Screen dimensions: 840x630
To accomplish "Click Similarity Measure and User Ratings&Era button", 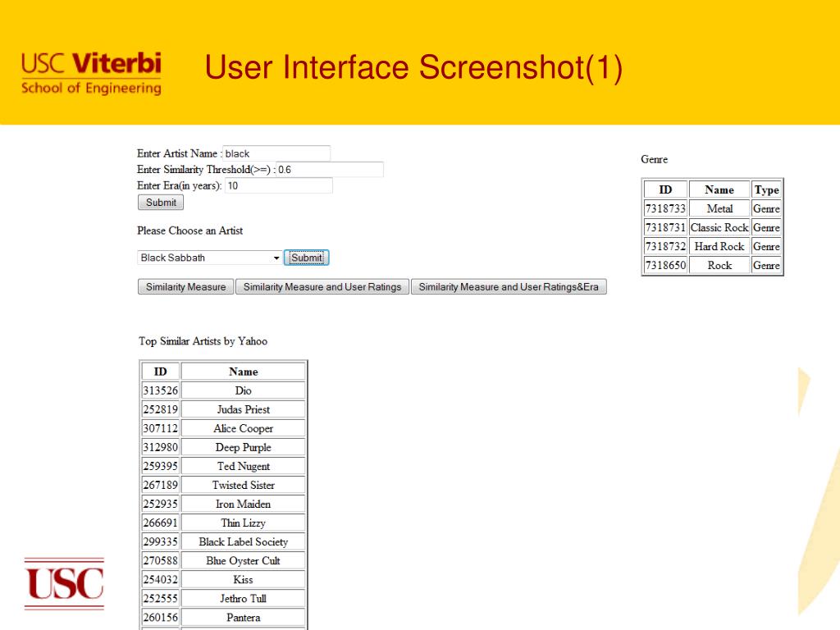I will tap(509, 286).
